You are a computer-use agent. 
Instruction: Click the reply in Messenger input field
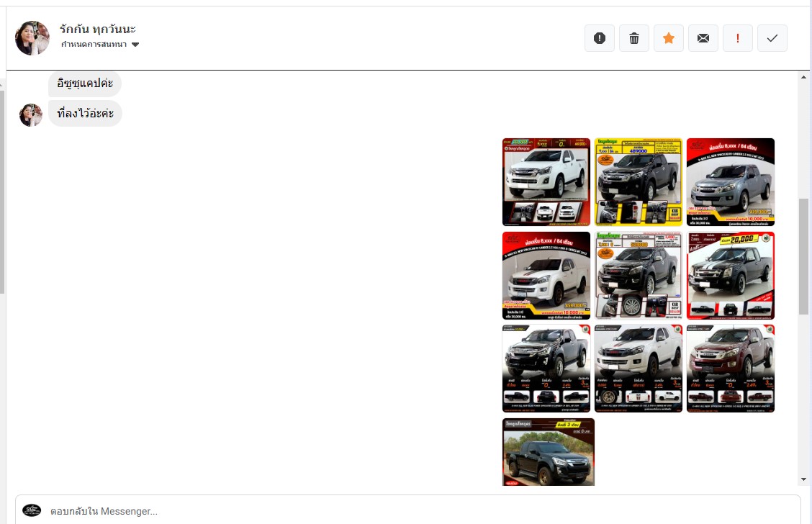coord(408,511)
